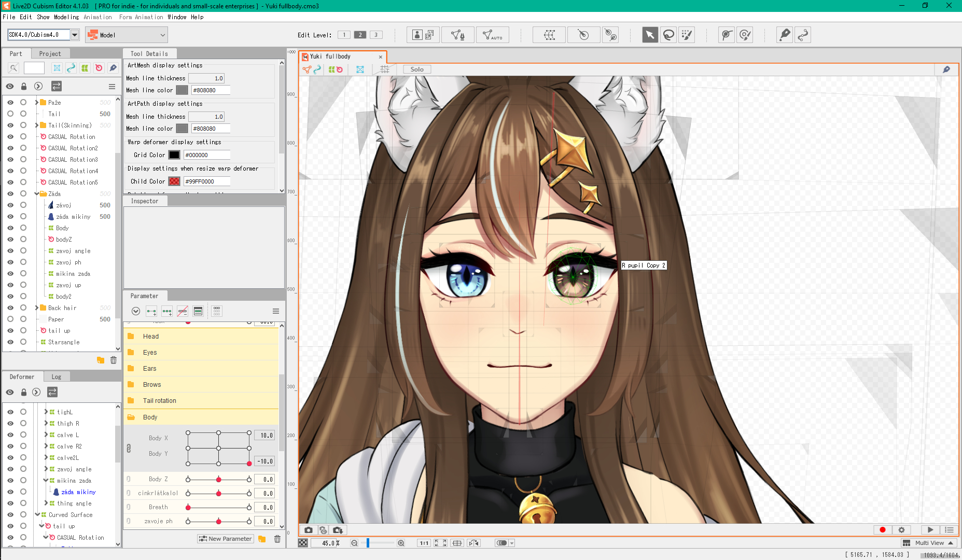This screenshot has width=962, height=560.
Task: Toggle visibility of Paže part
Action: tap(10, 103)
